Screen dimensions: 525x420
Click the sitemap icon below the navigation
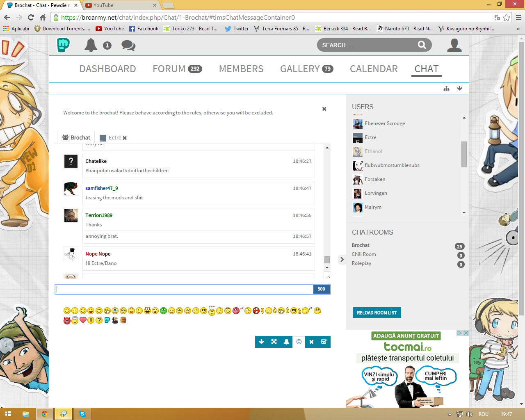click(446, 88)
